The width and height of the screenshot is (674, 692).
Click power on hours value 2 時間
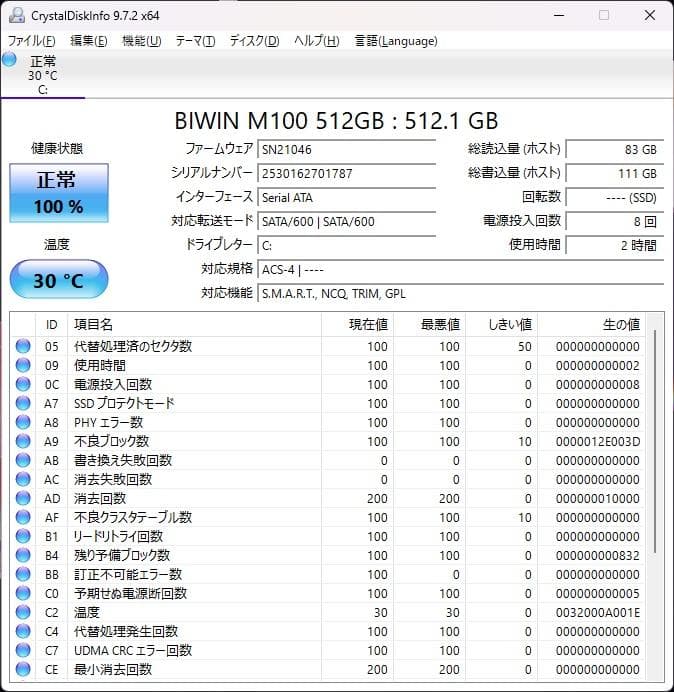(x=615, y=245)
